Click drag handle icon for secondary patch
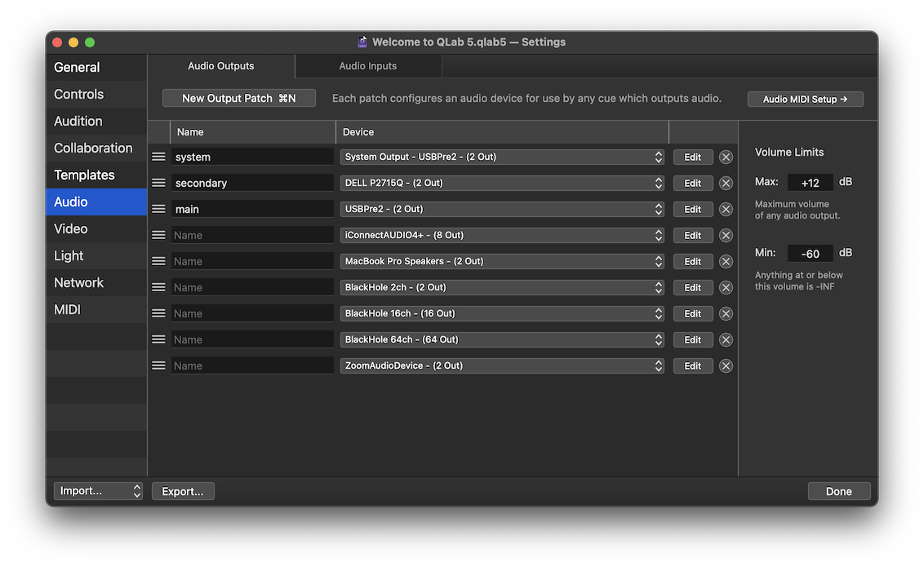 point(158,183)
